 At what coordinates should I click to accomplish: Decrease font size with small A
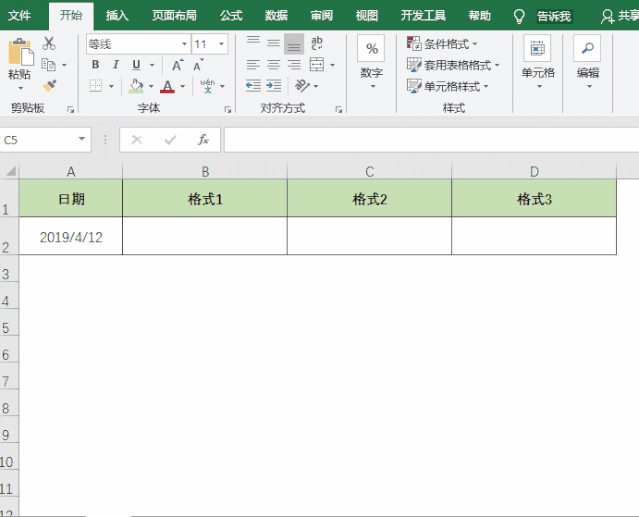(198, 65)
